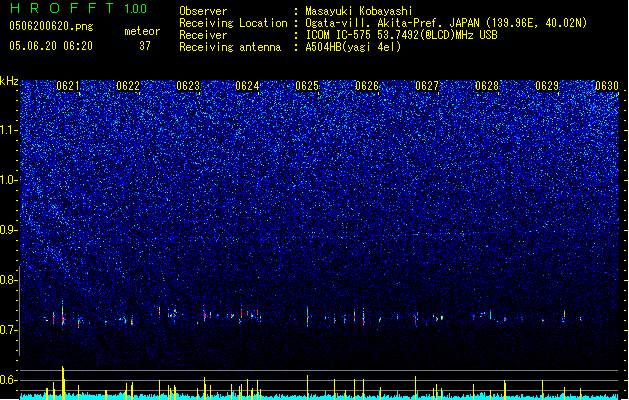Click the 0.9 kHz axis tick label

9,230
